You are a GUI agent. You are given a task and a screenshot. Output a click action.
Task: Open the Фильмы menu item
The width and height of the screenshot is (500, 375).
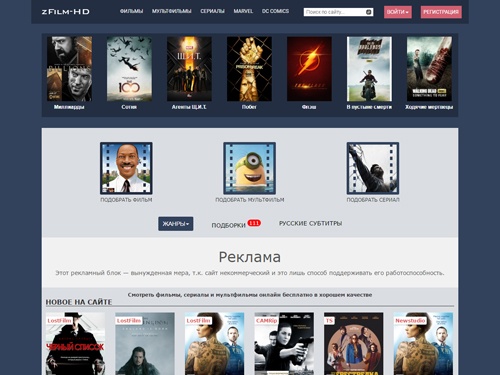tap(131, 11)
